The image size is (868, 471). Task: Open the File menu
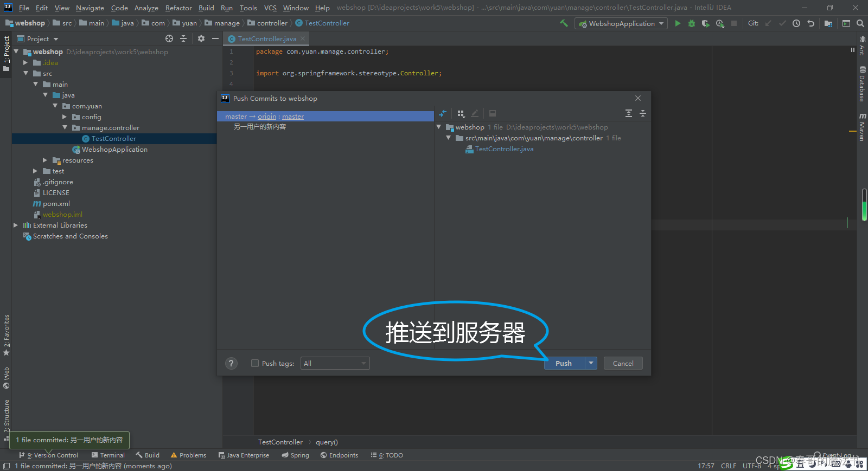point(24,8)
